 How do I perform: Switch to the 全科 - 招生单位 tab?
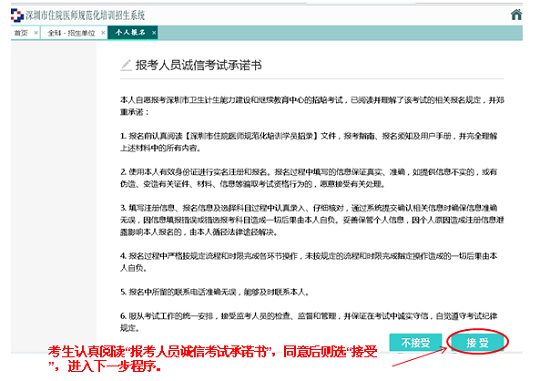71,33
